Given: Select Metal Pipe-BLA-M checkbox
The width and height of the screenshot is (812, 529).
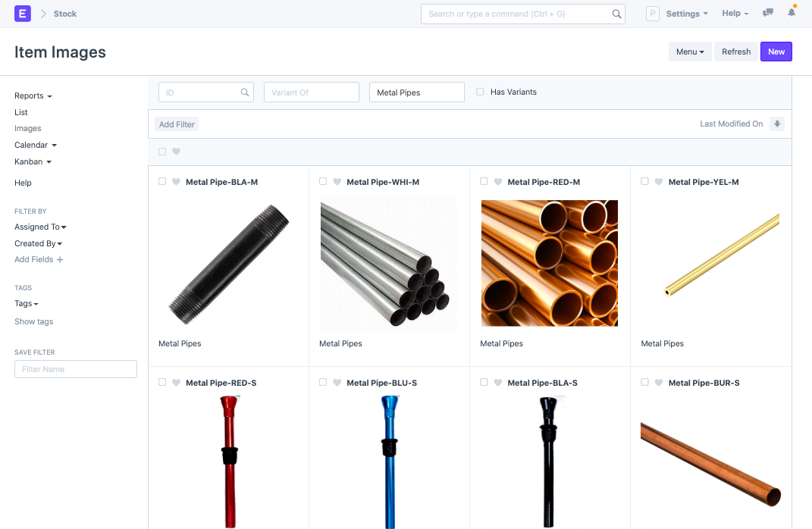Looking at the screenshot, I should tap(162, 181).
